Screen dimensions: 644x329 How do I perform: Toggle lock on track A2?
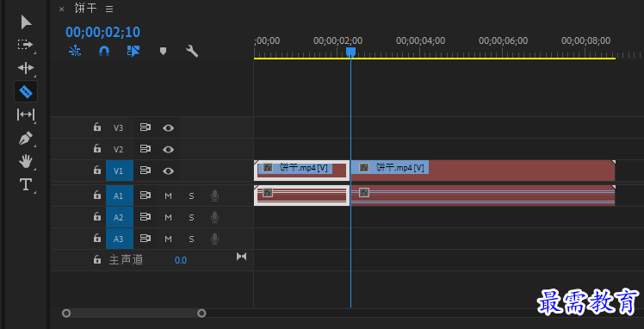coord(97,217)
